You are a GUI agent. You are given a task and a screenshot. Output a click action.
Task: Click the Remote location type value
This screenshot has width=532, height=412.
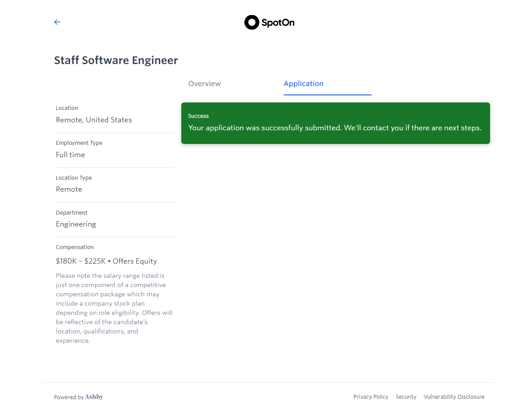69,189
